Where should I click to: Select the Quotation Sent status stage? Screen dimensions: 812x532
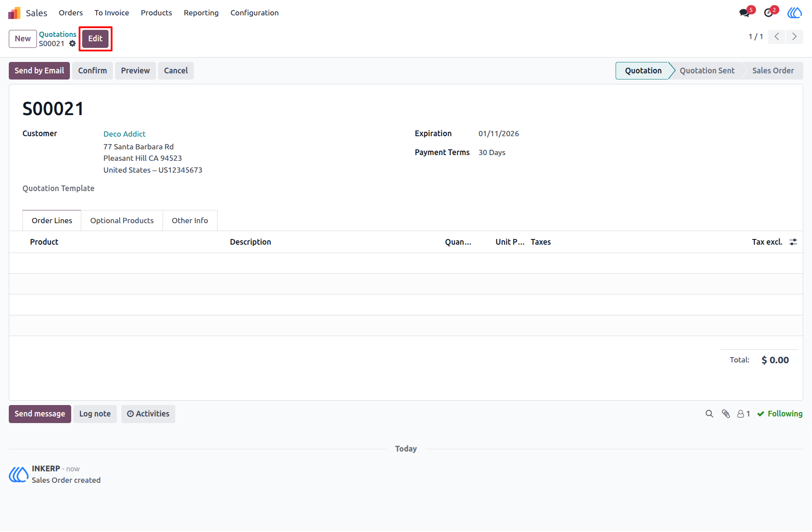[x=707, y=71]
